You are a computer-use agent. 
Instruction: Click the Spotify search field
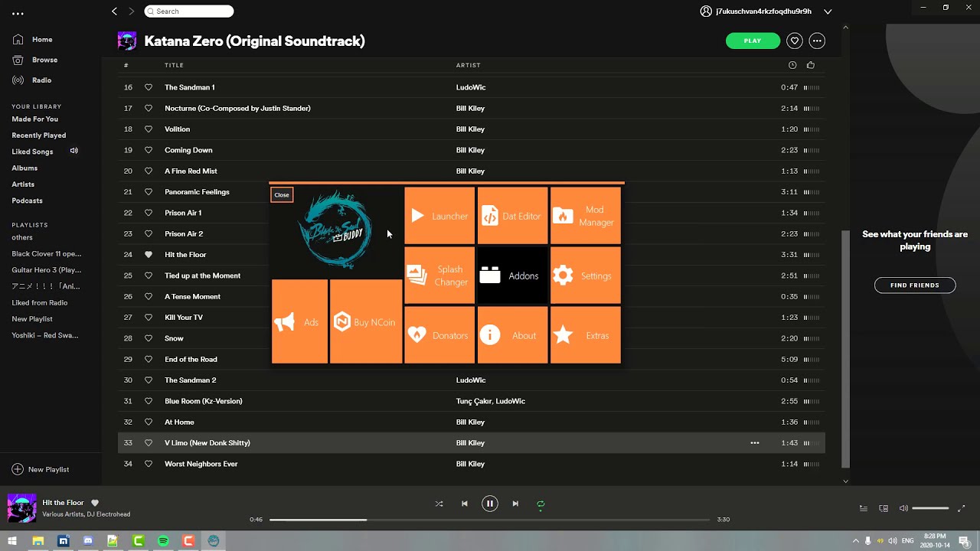click(189, 11)
